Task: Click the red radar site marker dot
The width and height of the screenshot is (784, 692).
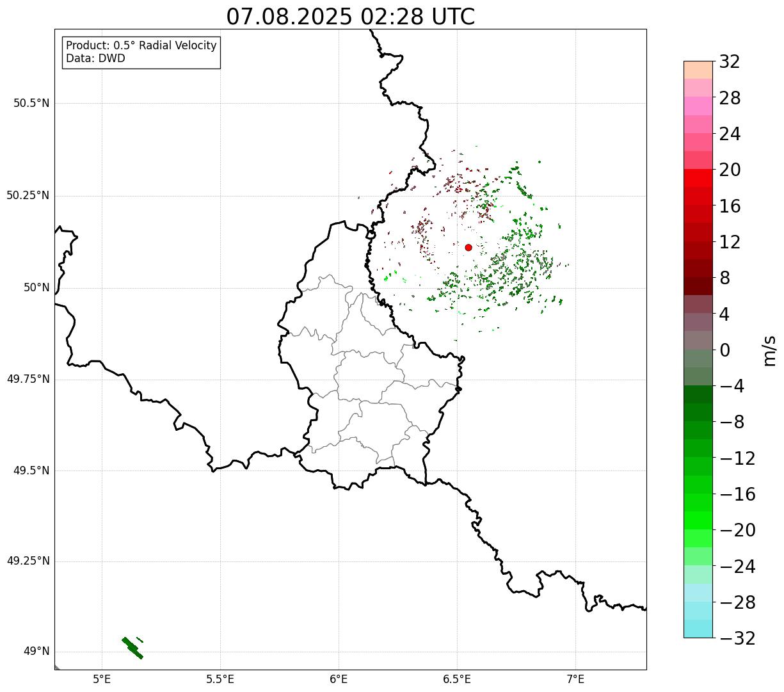Action: coord(468,247)
